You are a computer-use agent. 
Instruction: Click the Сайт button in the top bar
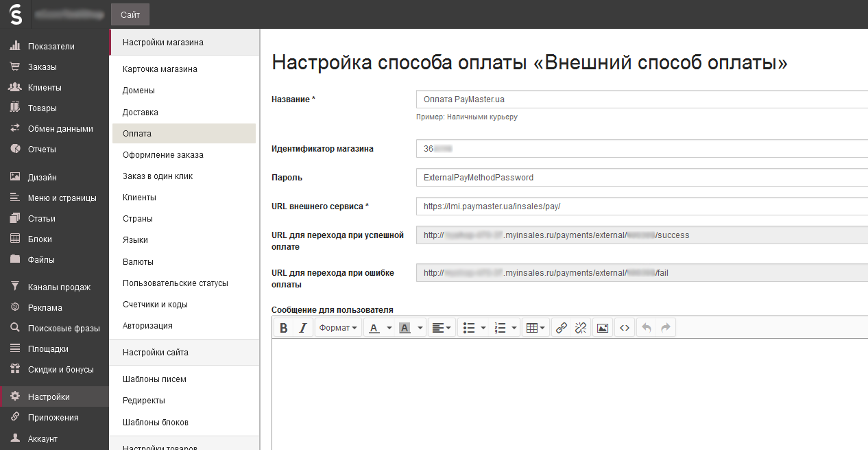click(x=130, y=14)
